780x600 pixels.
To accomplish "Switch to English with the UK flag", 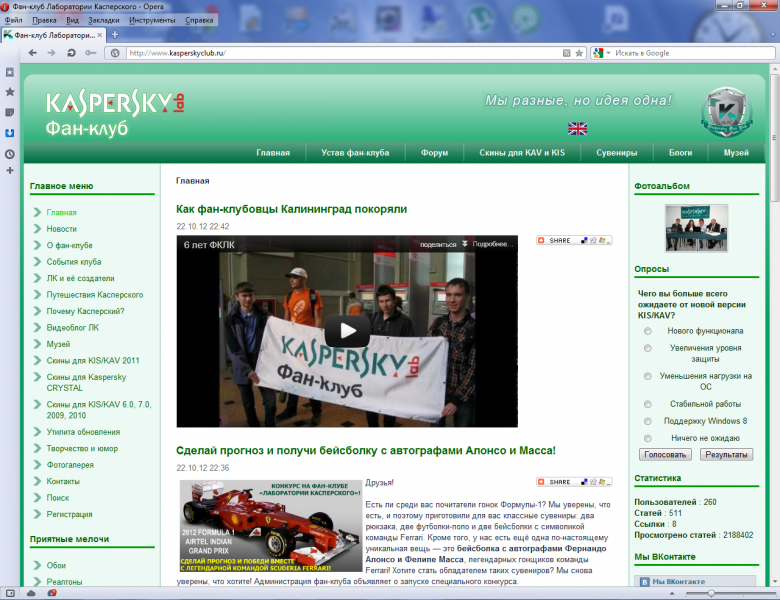I will pos(578,128).
